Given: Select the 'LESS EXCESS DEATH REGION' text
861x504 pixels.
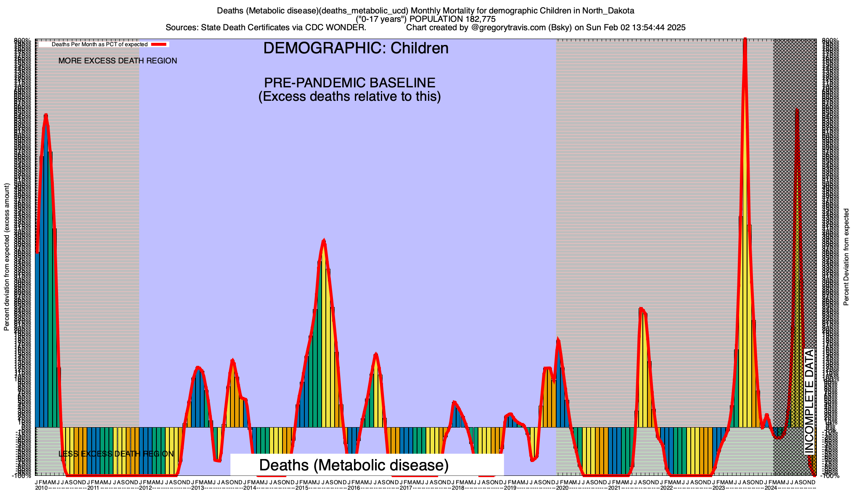Looking at the screenshot, I should pyautogui.click(x=116, y=454).
